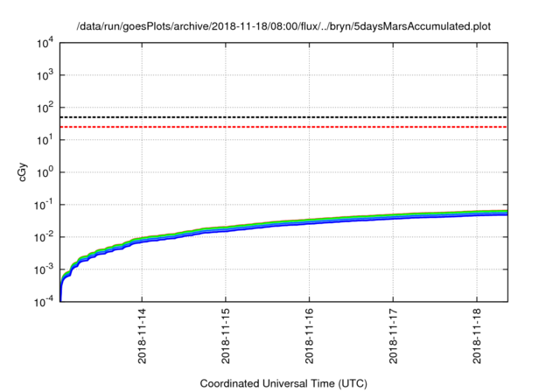This screenshot has height=392, width=560.
Task: Click the plot title file path text
Action: click(x=283, y=26)
